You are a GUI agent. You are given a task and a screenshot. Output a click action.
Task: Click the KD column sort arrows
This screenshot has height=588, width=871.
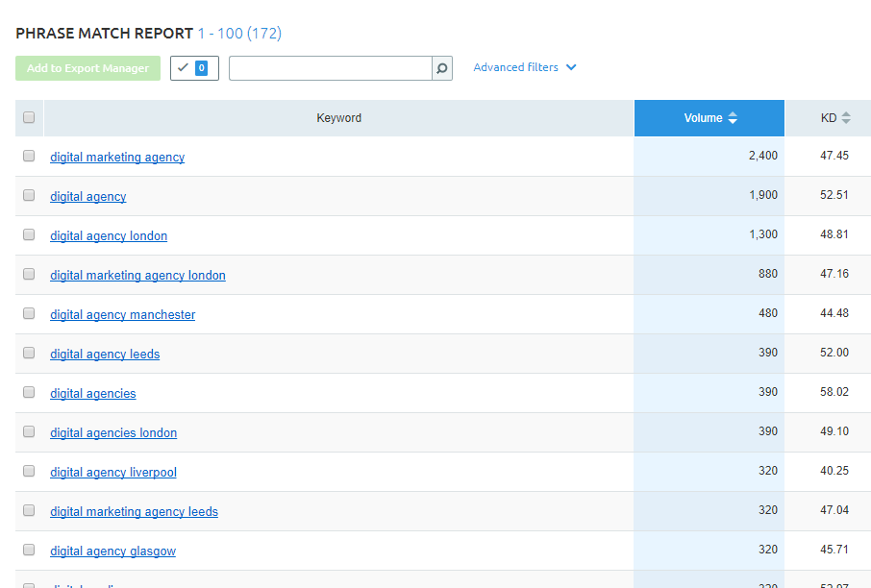coord(846,118)
